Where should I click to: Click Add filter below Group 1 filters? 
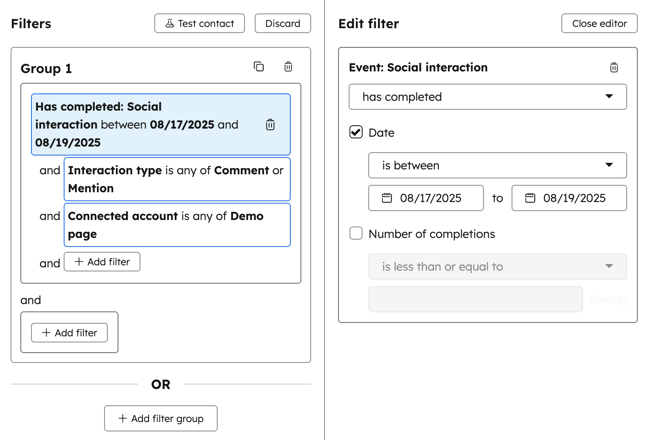[69, 333]
